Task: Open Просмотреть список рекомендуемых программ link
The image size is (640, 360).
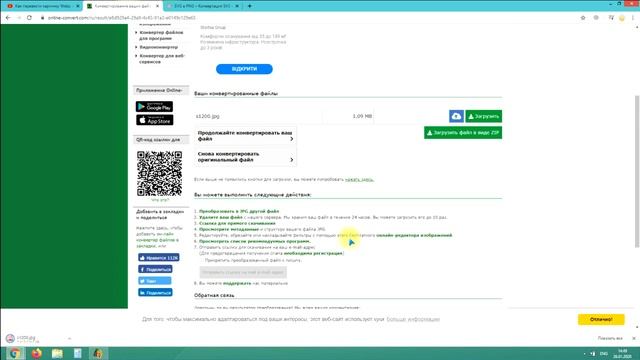Action: pos(255,241)
